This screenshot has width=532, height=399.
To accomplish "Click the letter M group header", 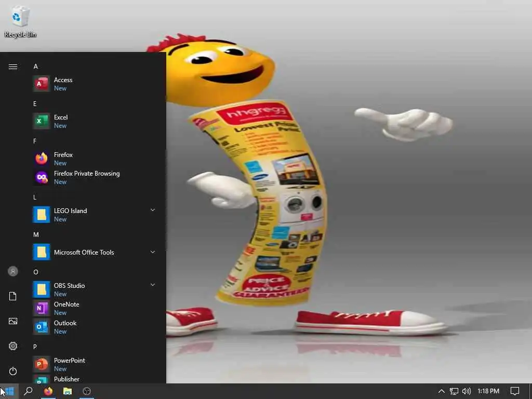I will pyautogui.click(x=36, y=235).
